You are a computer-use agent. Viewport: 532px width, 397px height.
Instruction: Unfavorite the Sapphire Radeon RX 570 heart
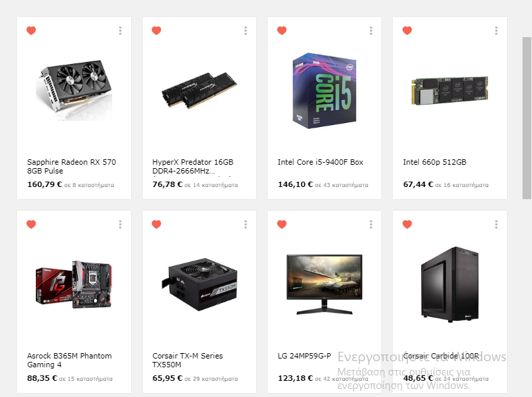(x=31, y=30)
